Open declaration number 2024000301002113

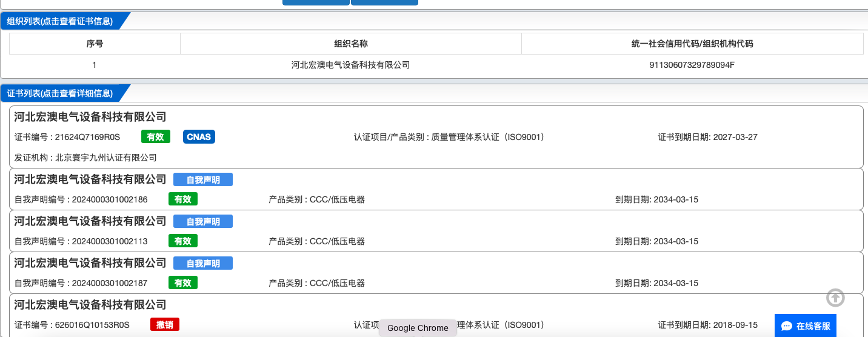pos(110,241)
